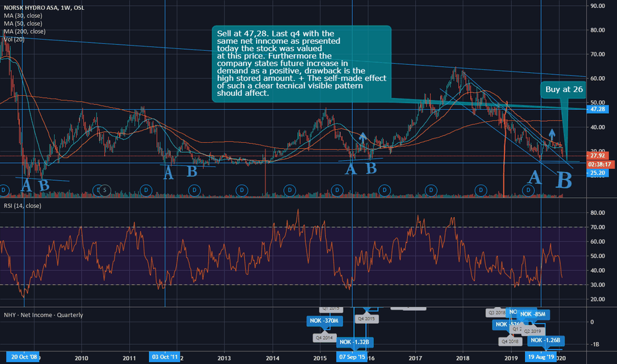Open the dividend D marker in 2018
The image size is (617, 364).
coord(481,190)
